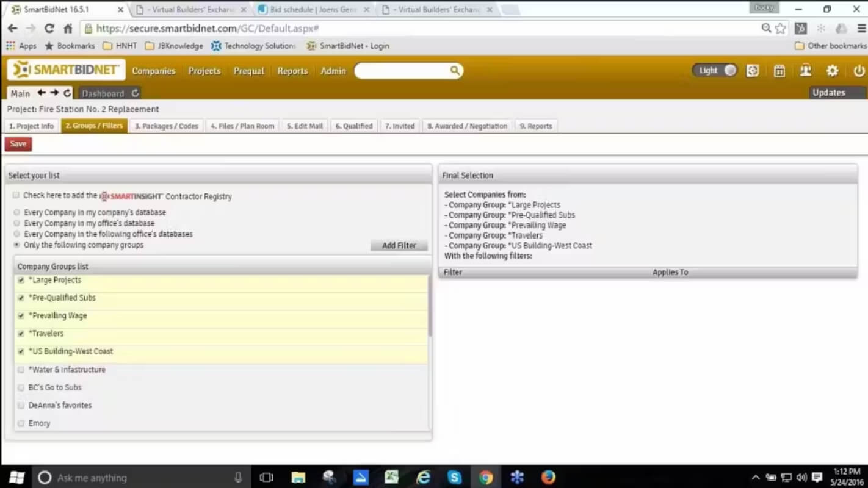868x488 pixels.
Task: Open File Explorer from the taskbar
Action: coord(298,477)
